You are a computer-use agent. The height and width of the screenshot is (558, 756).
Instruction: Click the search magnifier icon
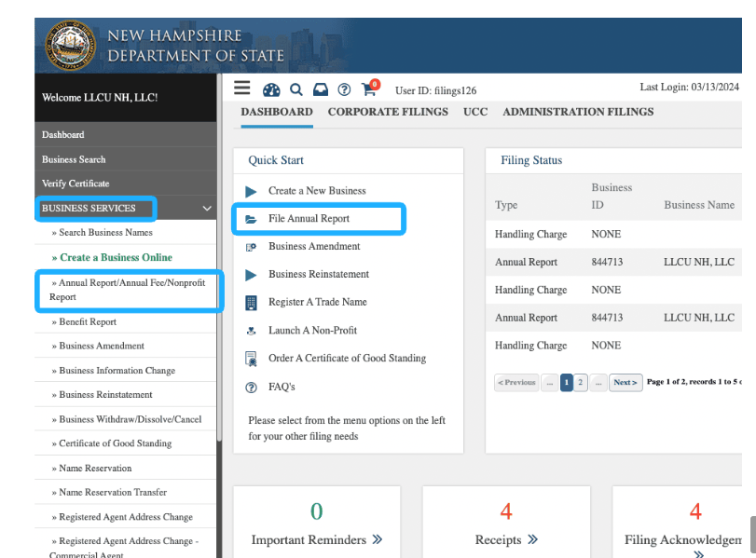pos(296,89)
